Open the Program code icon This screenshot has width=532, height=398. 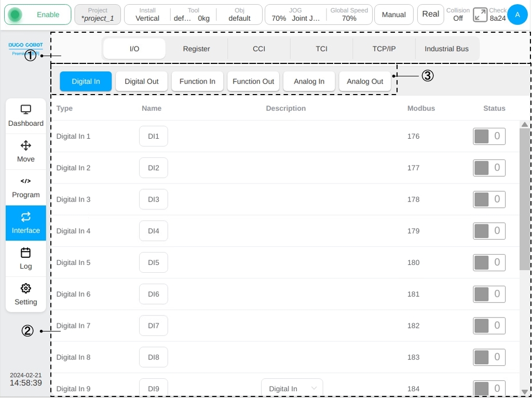click(26, 181)
